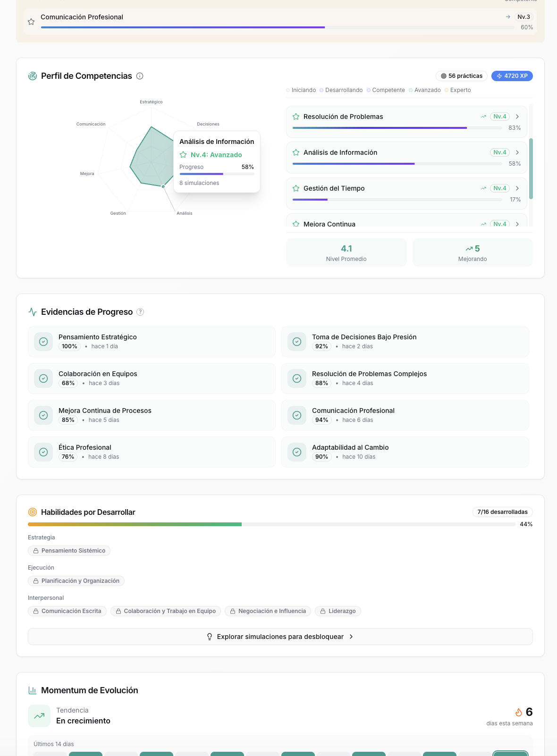The image size is (557, 756).
Task: Click the check icon for Adaptabilidad al Cambio
Action: click(297, 452)
